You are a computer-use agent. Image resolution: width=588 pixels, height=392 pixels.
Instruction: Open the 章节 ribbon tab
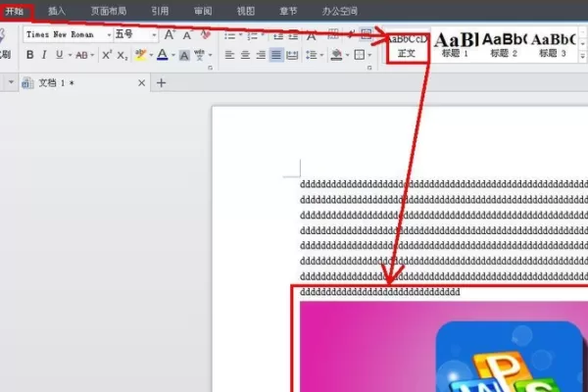tap(288, 11)
